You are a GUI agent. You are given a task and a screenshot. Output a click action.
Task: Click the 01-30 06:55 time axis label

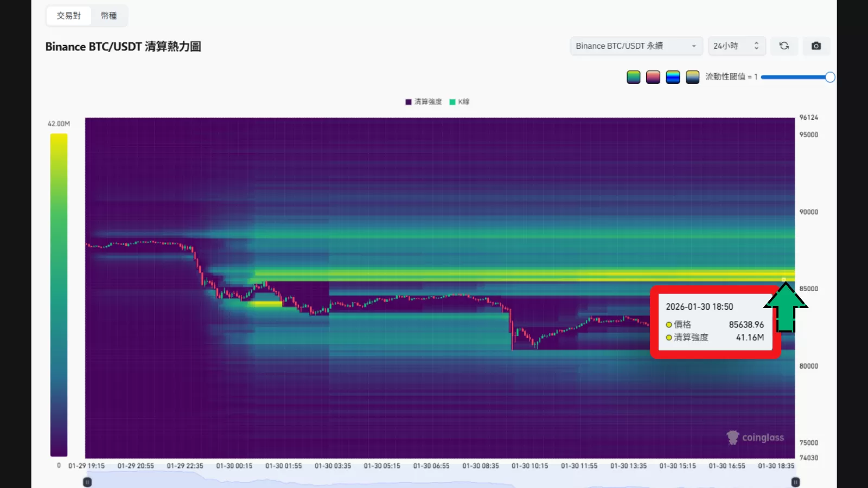pyautogui.click(x=431, y=466)
